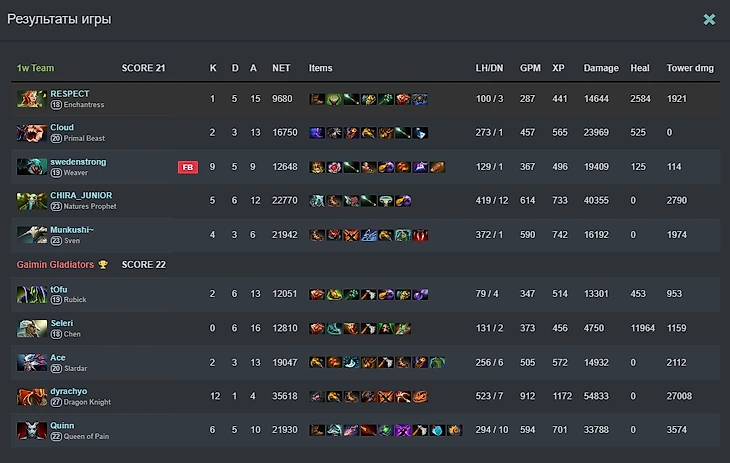The image size is (730, 463).
Task: Click the Tower dmg column header
Action: click(690, 68)
